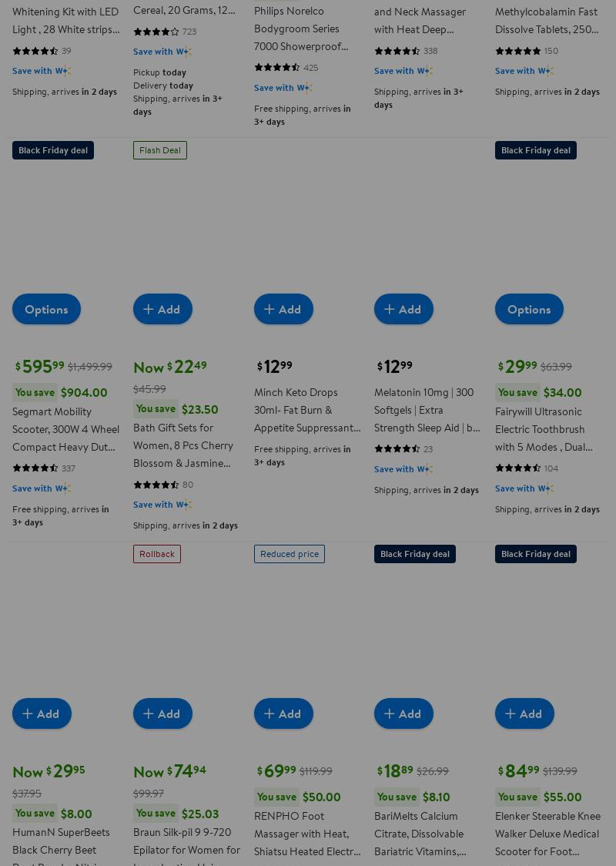Open Options for Fairywill Ultrasonic Toothbrush
The image size is (616, 866).
click(x=529, y=309)
